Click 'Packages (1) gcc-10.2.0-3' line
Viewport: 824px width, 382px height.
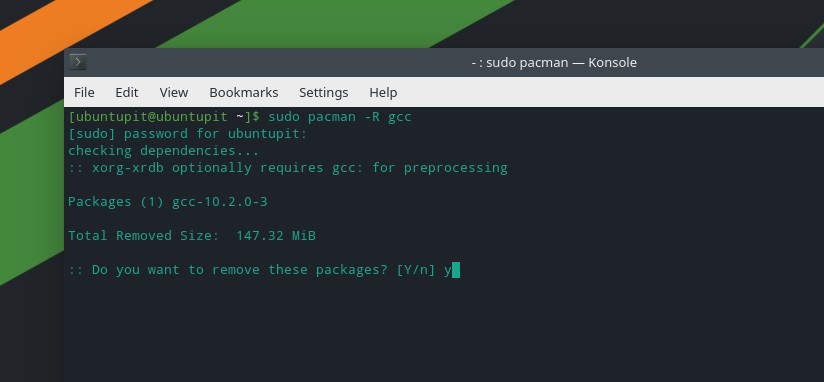(168, 202)
